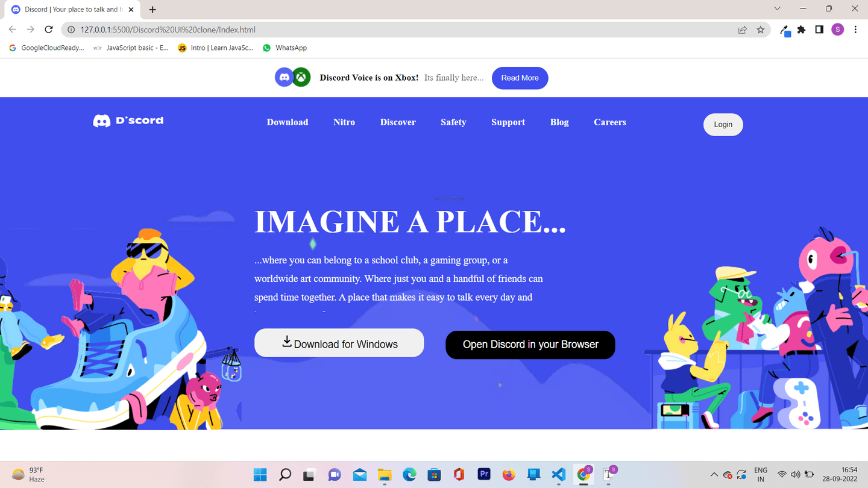Open the Windows Start menu
This screenshot has width=868, height=488.
[260, 475]
